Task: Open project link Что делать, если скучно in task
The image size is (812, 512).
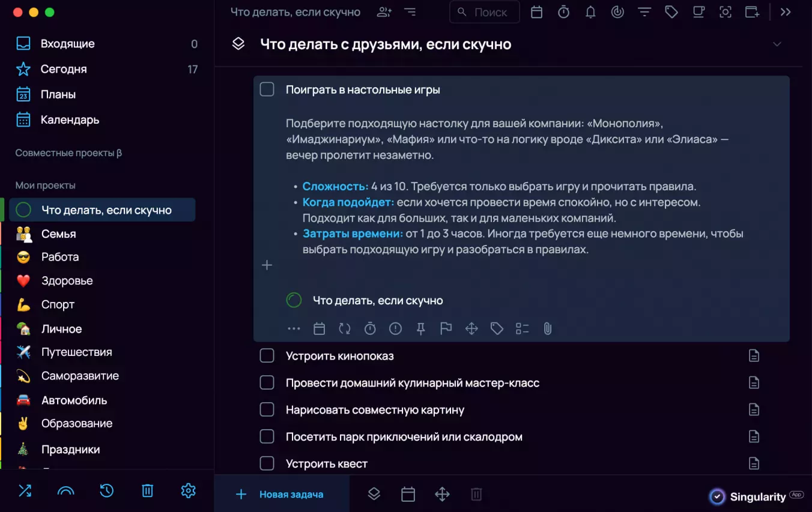Action: 378,300
